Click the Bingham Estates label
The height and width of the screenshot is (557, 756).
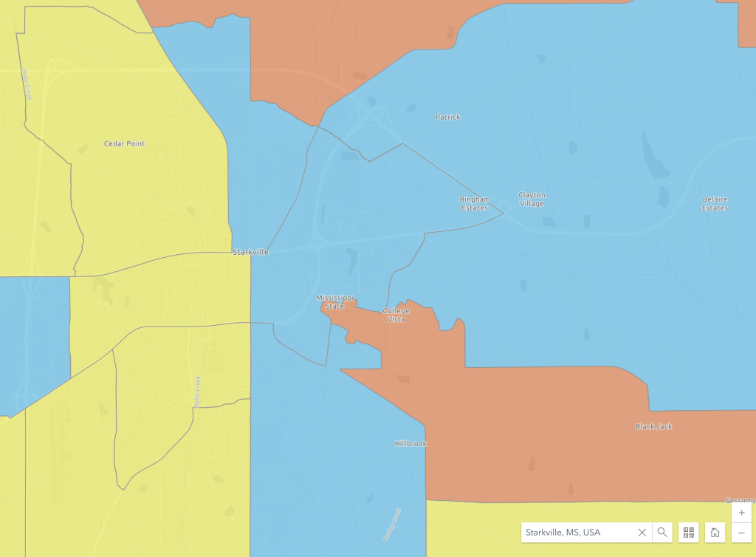pyautogui.click(x=475, y=204)
